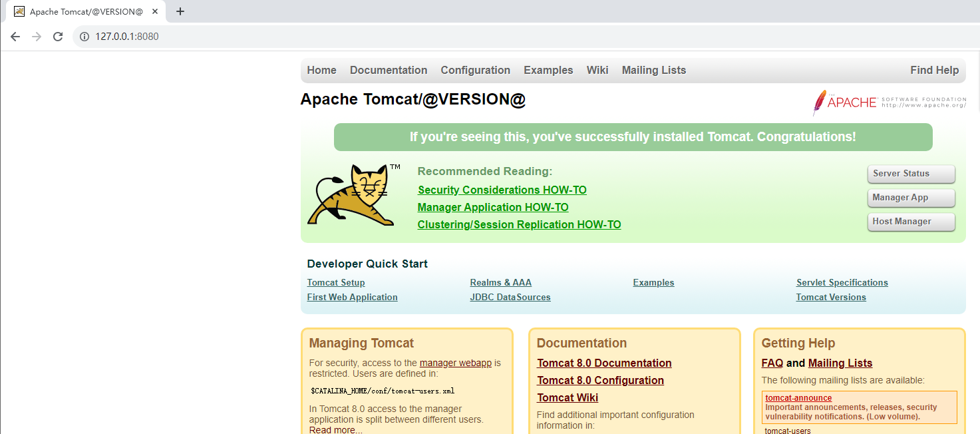Screen dimensions: 980x434
Task: Click the Server Status button
Action: point(911,174)
